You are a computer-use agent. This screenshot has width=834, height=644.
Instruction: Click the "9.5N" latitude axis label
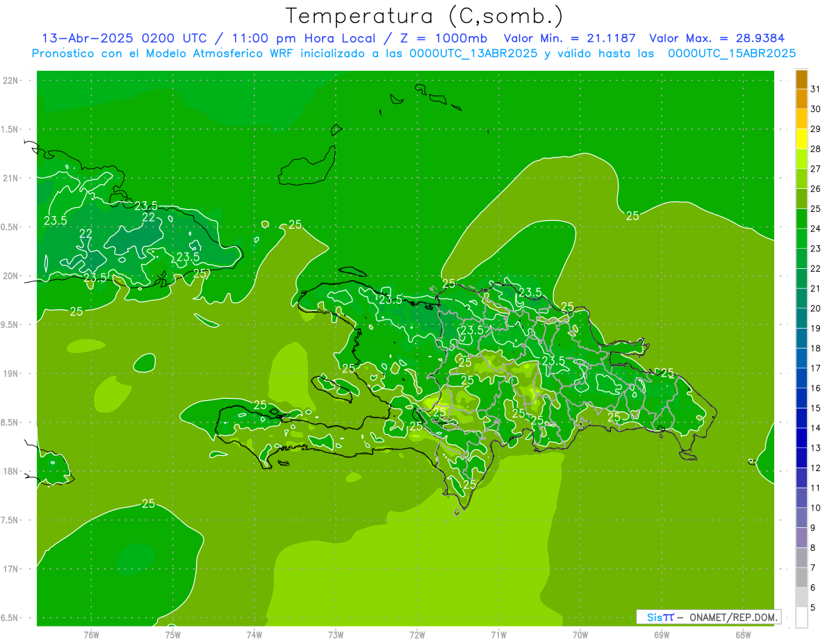pyautogui.click(x=10, y=324)
